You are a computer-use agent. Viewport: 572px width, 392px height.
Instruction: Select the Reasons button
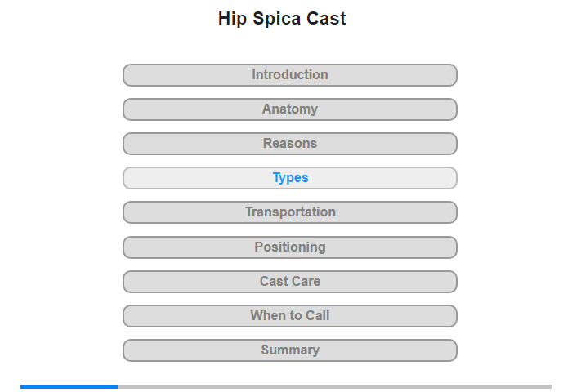tap(289, 144)
